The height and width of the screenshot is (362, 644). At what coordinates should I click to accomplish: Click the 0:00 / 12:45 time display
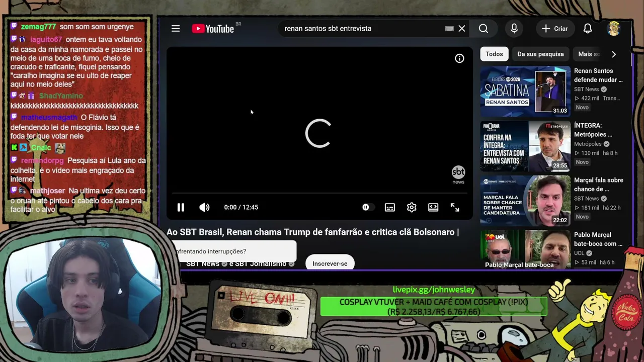[x=241, y=207]
